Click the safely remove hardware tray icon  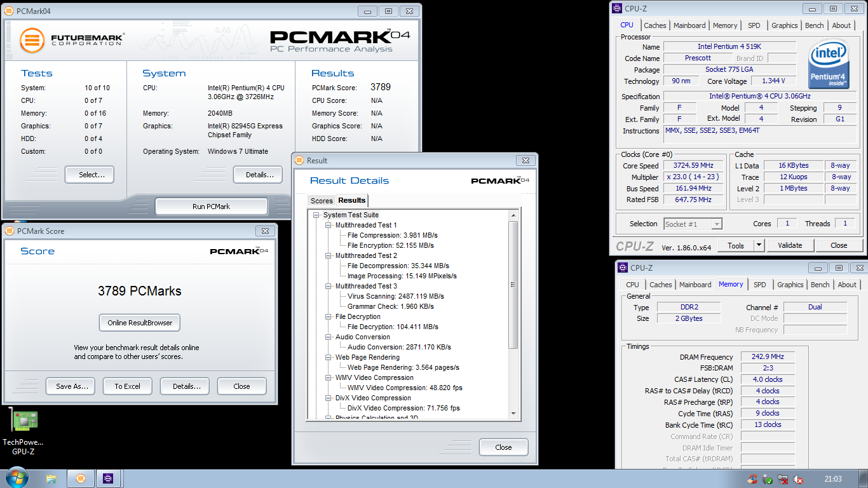[x=768, y=479]
